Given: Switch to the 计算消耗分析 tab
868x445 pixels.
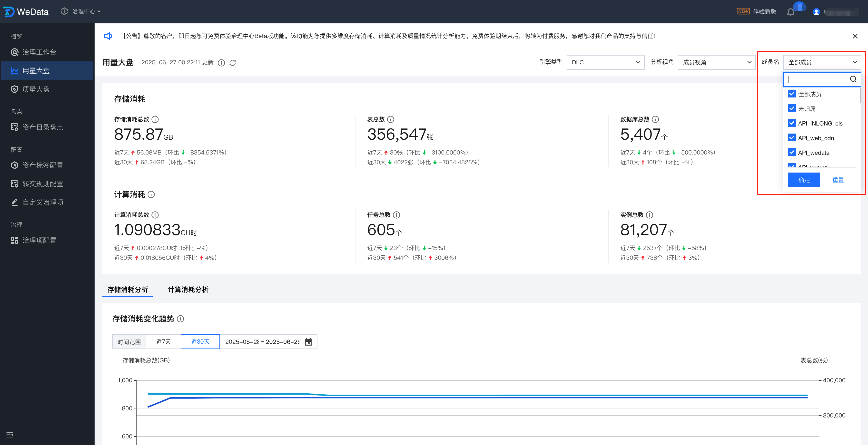Looking at the screenshot, I should pyautogui.click(x=188, y=289).
